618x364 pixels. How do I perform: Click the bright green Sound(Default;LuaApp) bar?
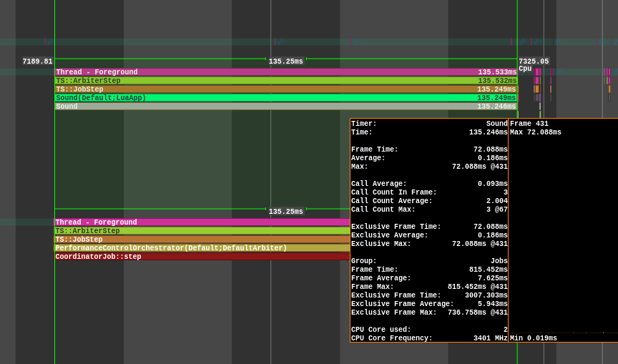pos(286,98)
